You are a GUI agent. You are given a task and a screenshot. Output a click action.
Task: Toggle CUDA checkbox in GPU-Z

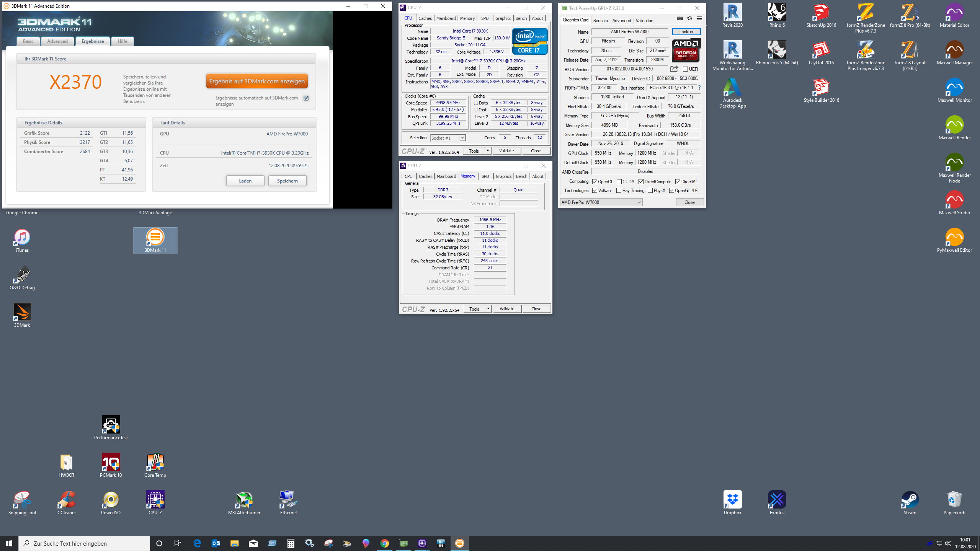click(x=619, y=182)
